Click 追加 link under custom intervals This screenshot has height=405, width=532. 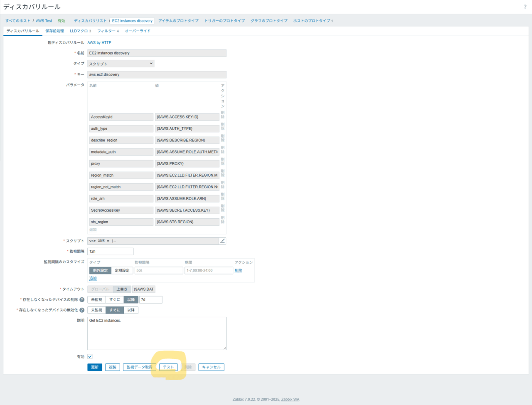(x=93, y=278)
